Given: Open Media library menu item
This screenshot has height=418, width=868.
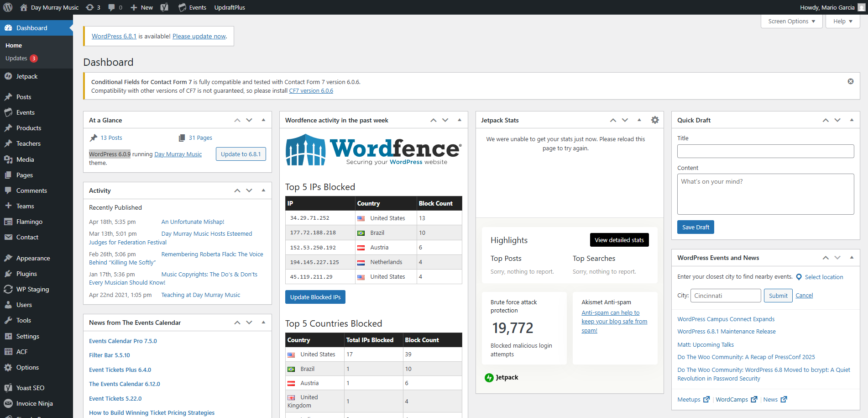Looking at the screenshot, I should click(x=37, y=159).
